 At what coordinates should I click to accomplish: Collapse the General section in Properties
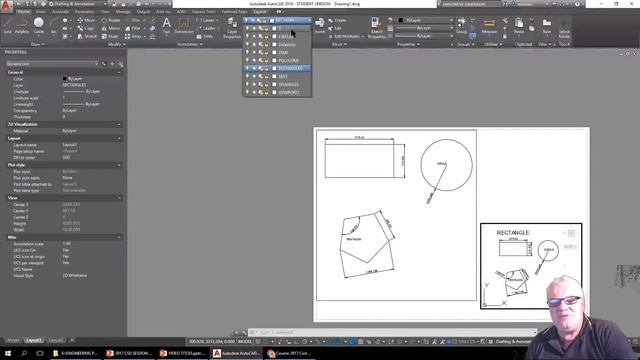point(119,72)
